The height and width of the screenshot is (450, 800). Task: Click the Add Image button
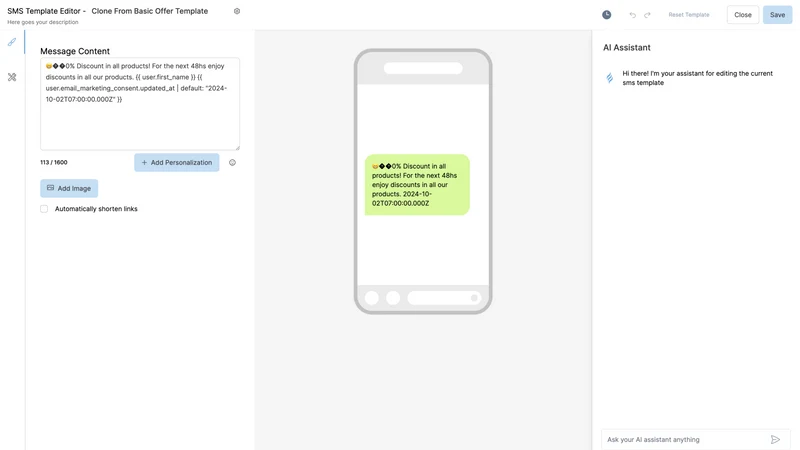(69, 188)
